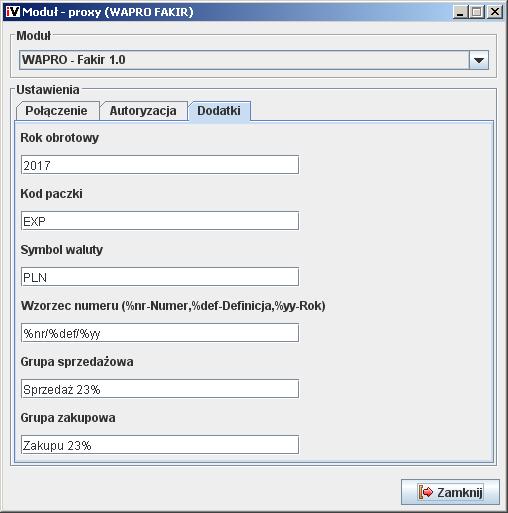Click the Wzorzec numeru pattern field
Screen dimensions: 508x513
click(x=160, y=333)
